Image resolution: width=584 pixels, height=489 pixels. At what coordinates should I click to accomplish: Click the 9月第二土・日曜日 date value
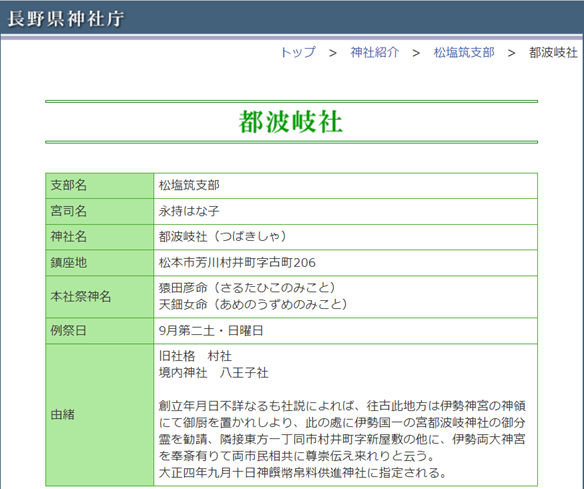[211, 331]
